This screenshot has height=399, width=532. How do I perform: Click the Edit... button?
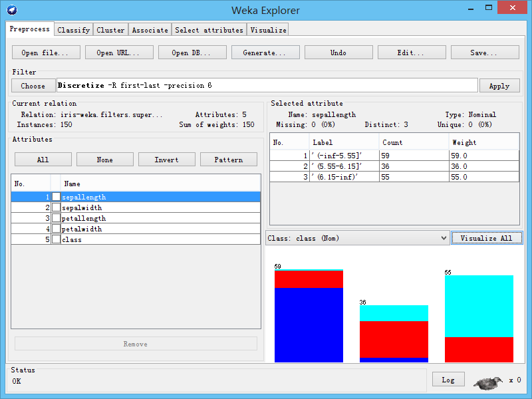(412, 53)
